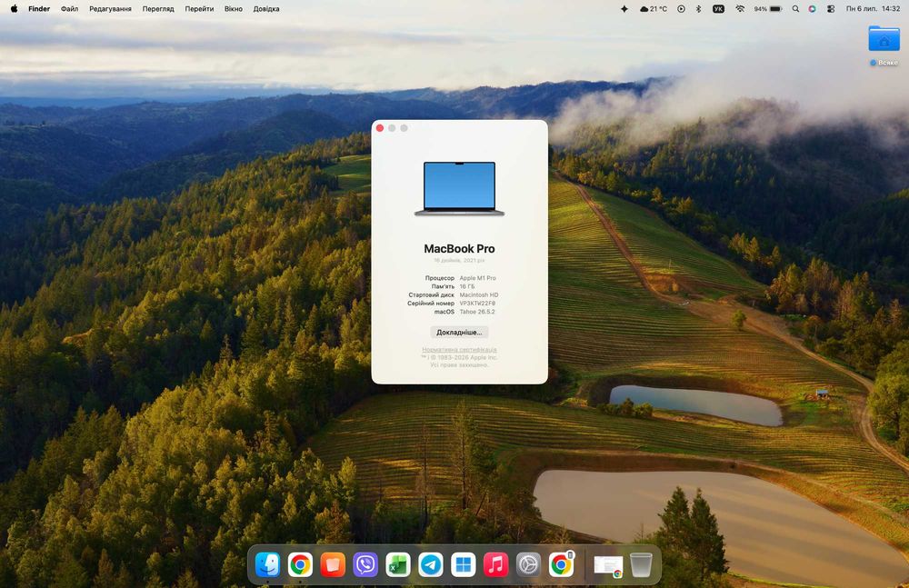Viewport: 909px width, 588px height.
Task: Open minimized Chrome window in Dock
Action: click(608, 565)
